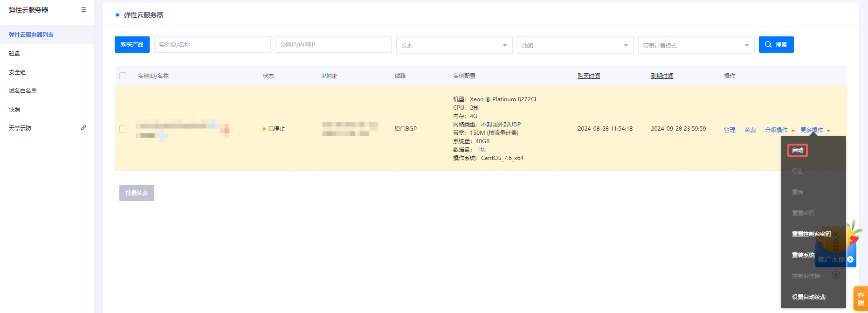Open the 带宽计费模式 dropdown
The height and width of the screenshot is (313, 868).
tap(696, 45)
